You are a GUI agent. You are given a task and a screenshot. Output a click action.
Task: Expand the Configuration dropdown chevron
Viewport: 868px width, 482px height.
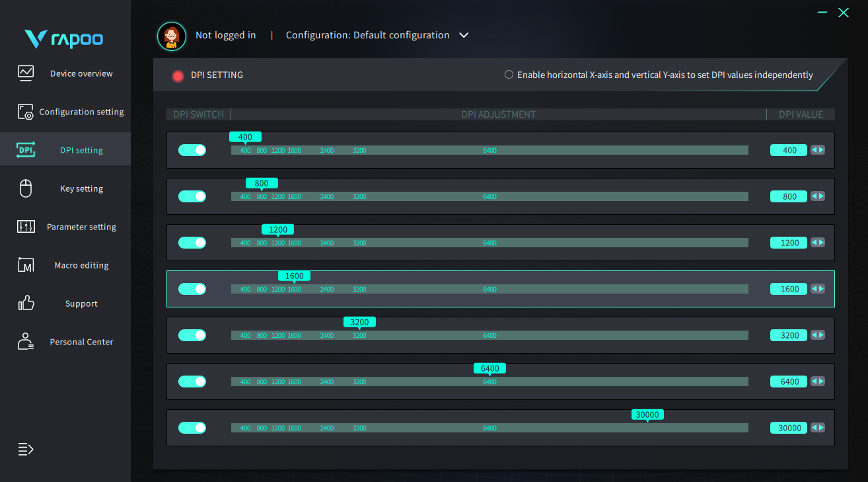[x=464, y=35]
